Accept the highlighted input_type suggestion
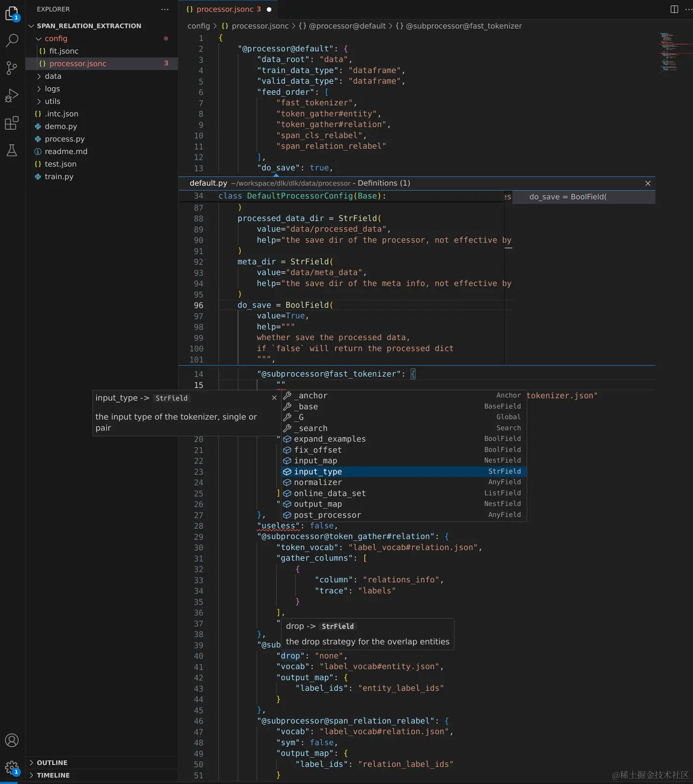 404,472
